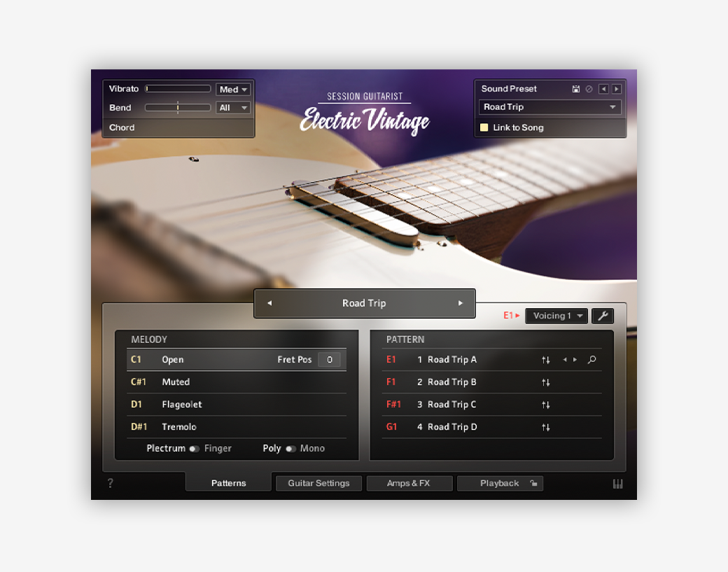Toggle the Poly / Mono switch
728x572 pixels.
tap(290, 449)
